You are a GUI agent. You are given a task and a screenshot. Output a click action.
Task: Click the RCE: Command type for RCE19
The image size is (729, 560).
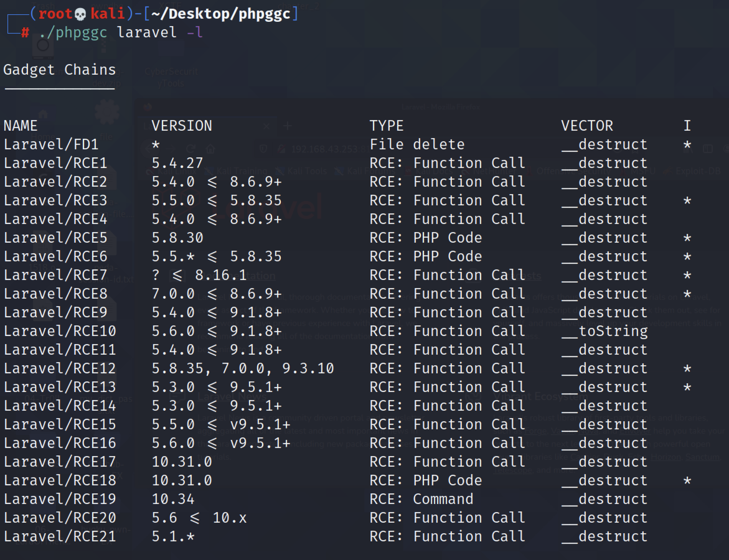pos(421,499)
